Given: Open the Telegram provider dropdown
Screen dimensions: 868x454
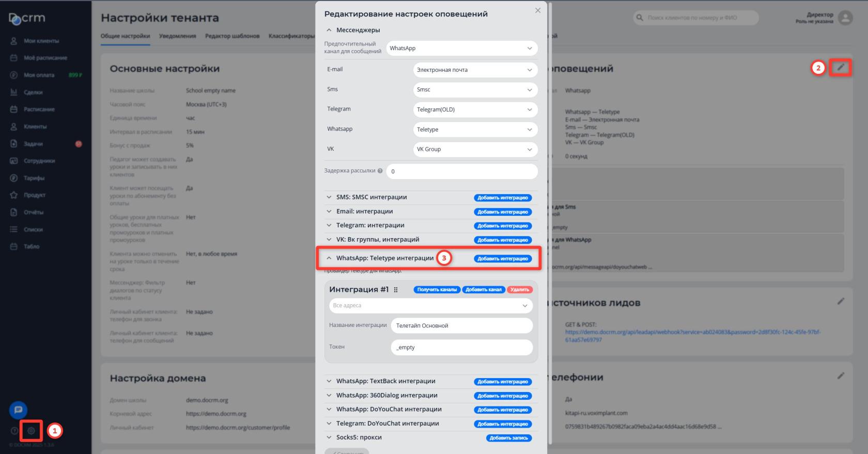Looking at the screenshot, I should click(x=475, y=109).
